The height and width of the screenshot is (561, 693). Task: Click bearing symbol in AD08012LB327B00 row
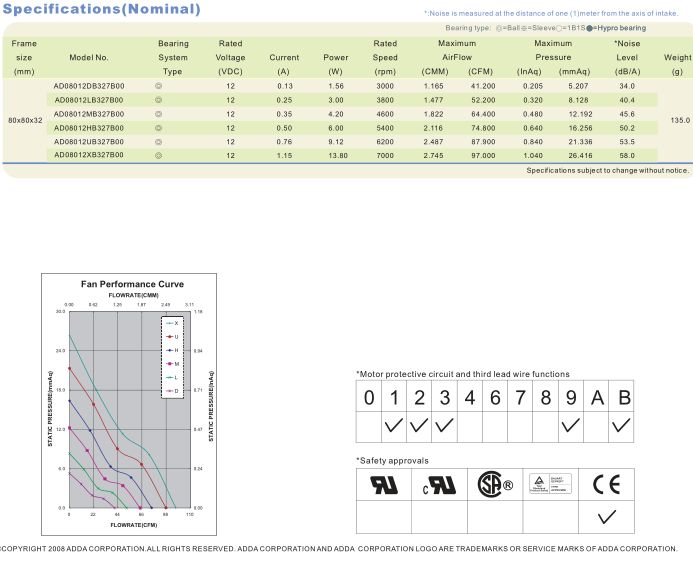pyautogui.click(x=158, y=100)
